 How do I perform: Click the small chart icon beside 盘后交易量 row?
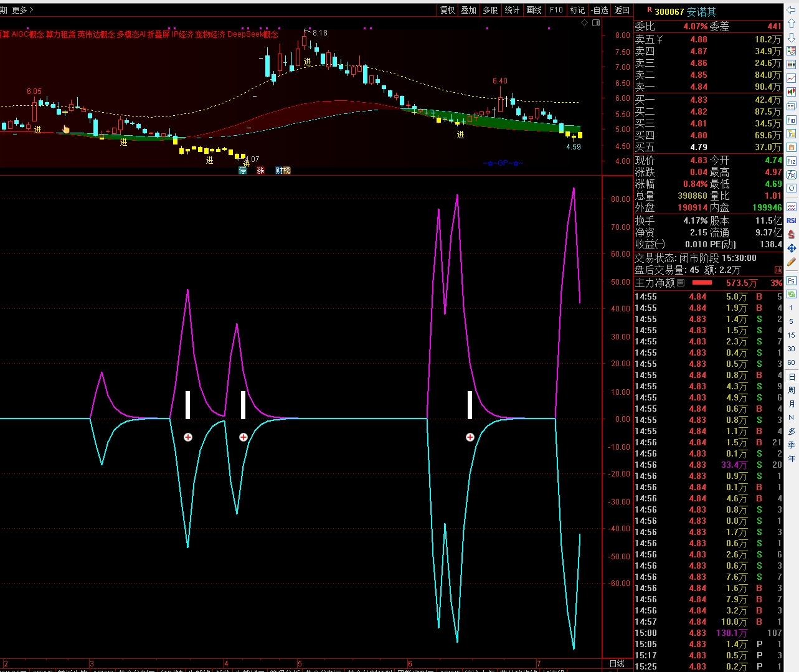pos(778,270)
